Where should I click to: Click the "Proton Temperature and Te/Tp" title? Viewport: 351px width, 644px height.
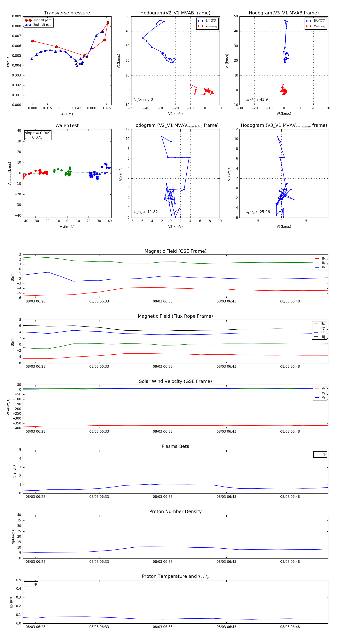click(175, 576)
